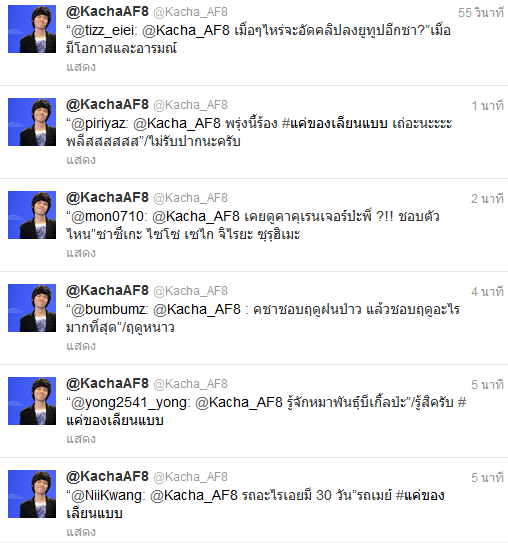Open avatar of the 55-second-old tweet
The image size is (508, 543).
32,29
